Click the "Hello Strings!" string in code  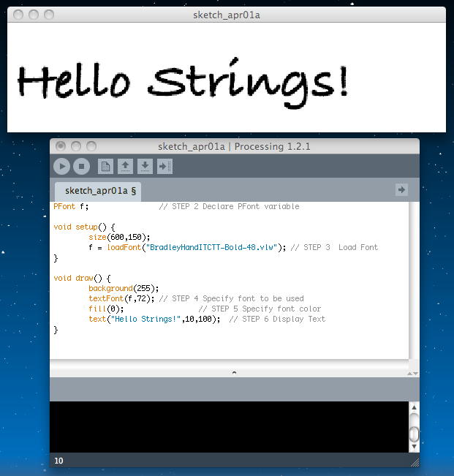pyautogui.click(x=145, y=319)
